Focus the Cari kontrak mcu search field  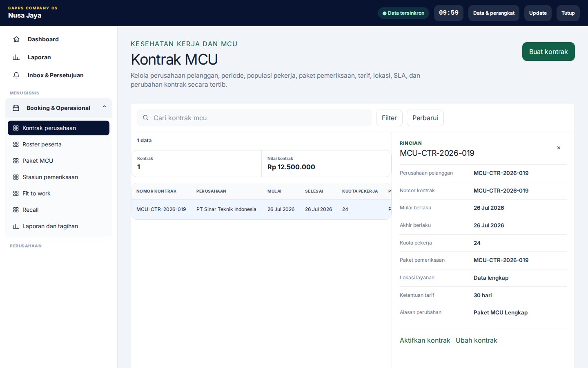coord(254,118)
